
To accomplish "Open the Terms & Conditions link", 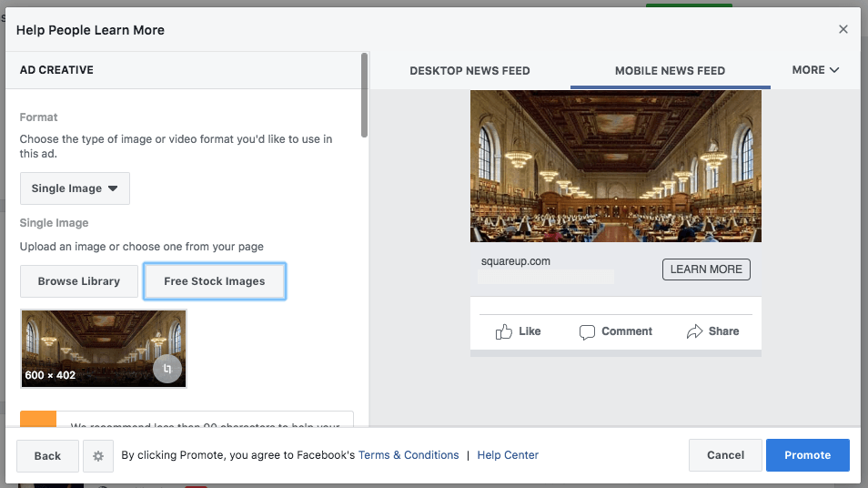I will tap(409, 455).
